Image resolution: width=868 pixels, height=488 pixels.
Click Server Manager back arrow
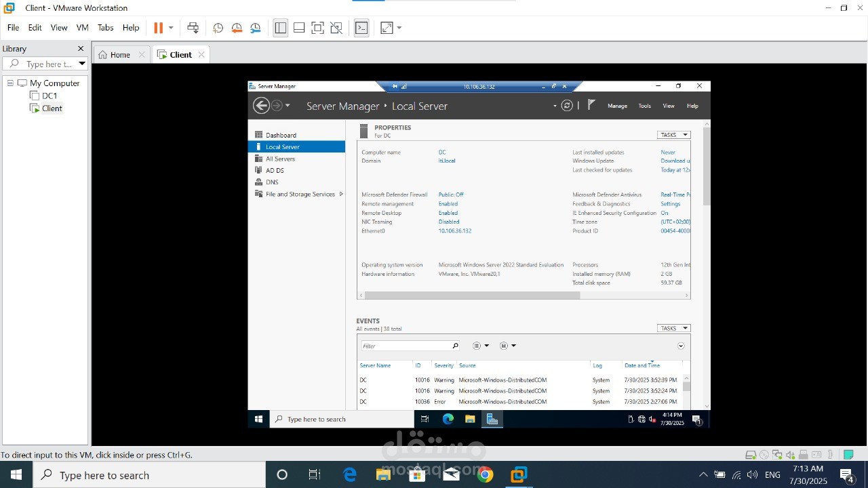point(261,105)
